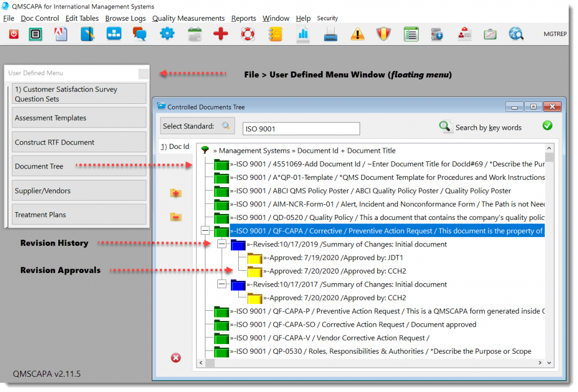Open the blue org chart icon
This screenshot has width=578, height=392.
click(x=114, y=34)
